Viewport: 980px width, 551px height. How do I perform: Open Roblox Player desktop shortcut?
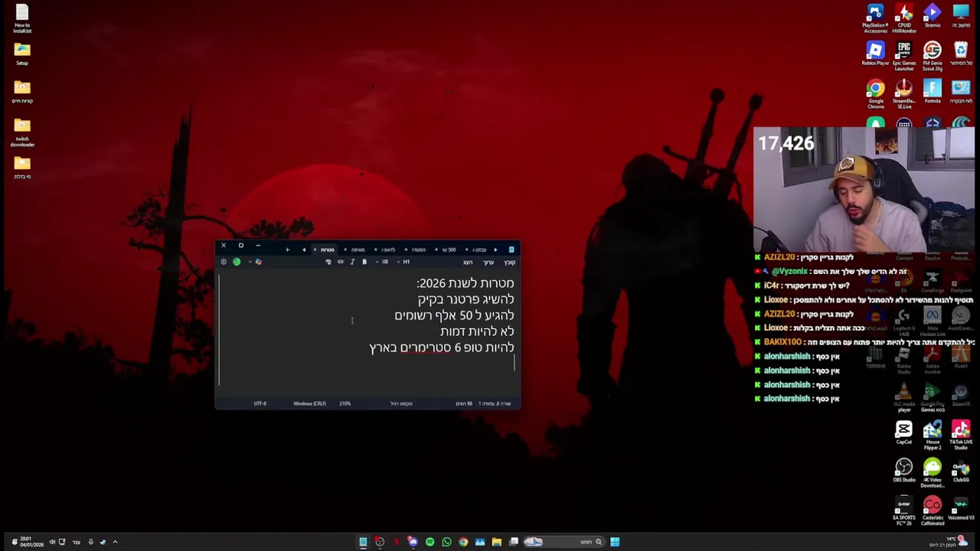(x=875, y=54)
